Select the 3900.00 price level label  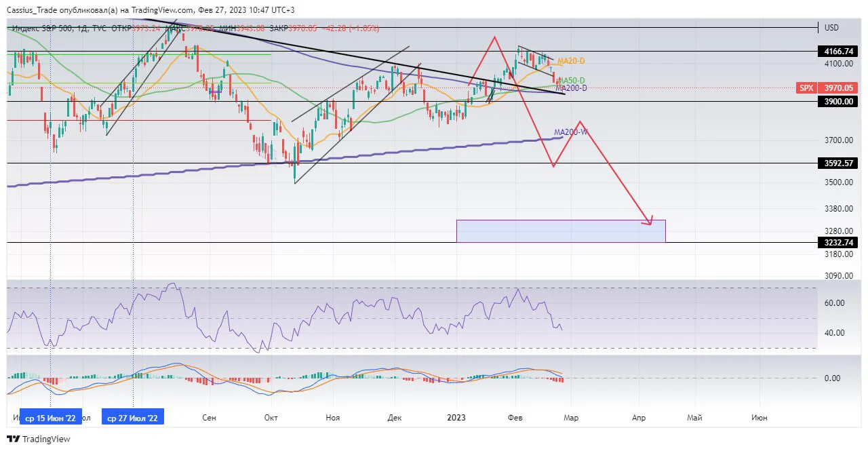point(838,101)
